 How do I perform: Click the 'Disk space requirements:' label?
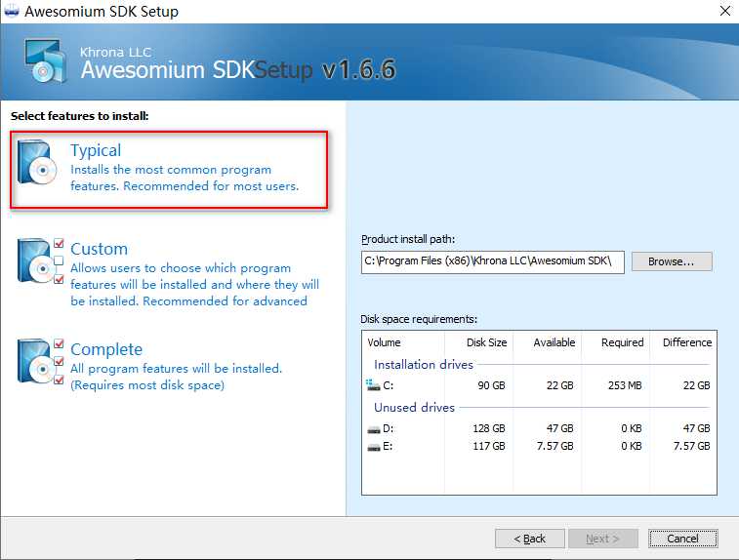(x=419, y=319)
